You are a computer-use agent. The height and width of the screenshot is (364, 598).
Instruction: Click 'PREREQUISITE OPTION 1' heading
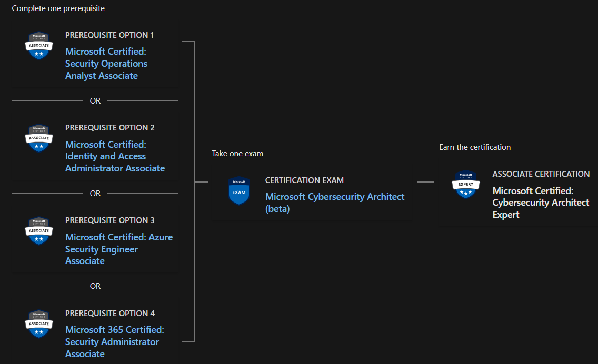[x=109, y=35]
